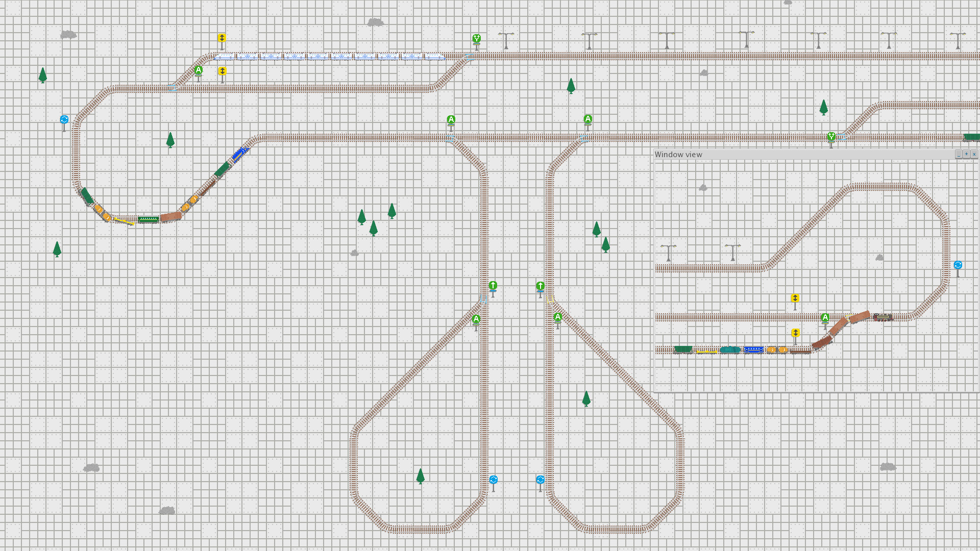Select the blue locomotive on the curved track
980x551 pixels.
tap(239, 154)
